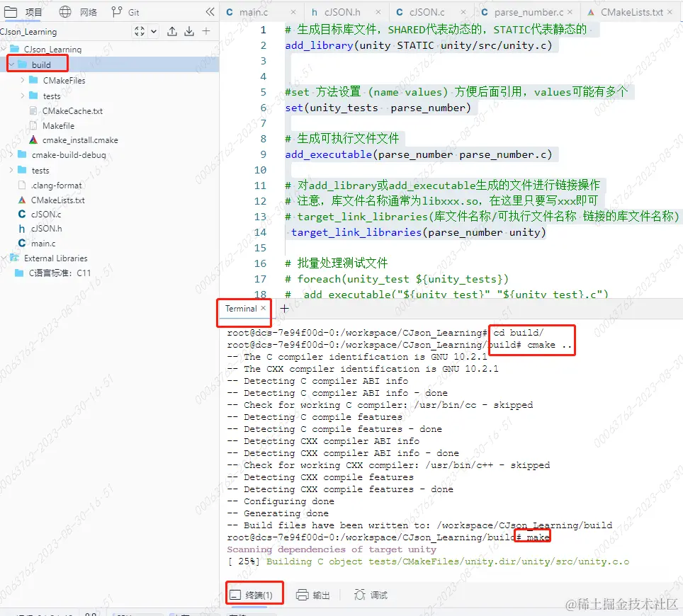This screenshot has height=616, width=683.
Task: Collapse the sidebar with double-chevron icon
Action: coord(210,12)
